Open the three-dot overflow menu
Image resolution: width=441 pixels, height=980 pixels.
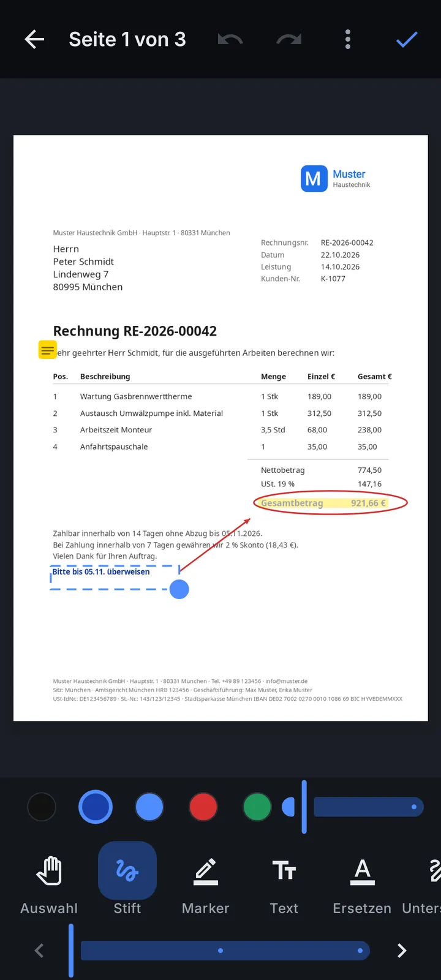(348, 39)
